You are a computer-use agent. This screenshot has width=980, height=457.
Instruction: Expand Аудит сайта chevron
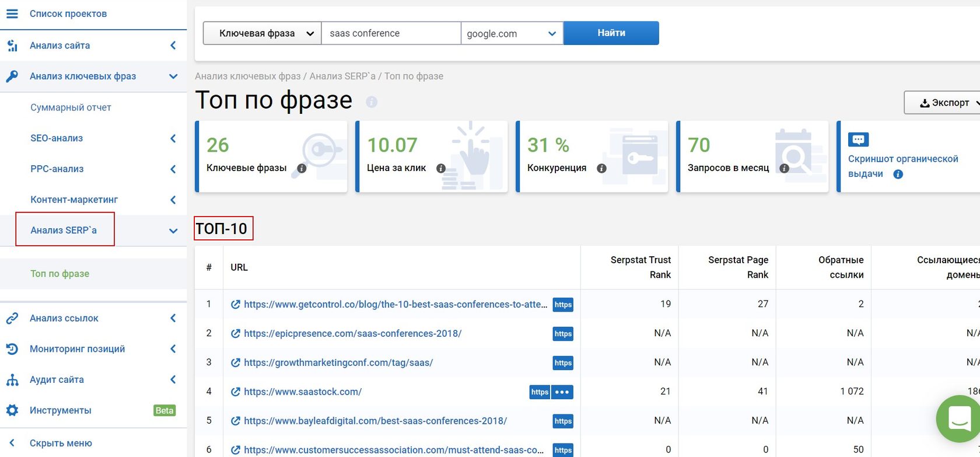(x=173, y=379)
